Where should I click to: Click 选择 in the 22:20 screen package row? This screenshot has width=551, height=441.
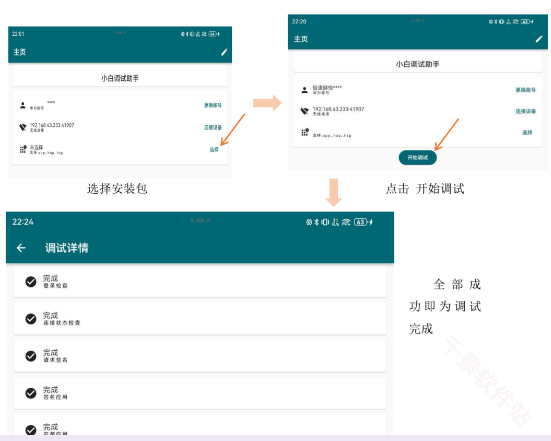[x=527, y=132]
